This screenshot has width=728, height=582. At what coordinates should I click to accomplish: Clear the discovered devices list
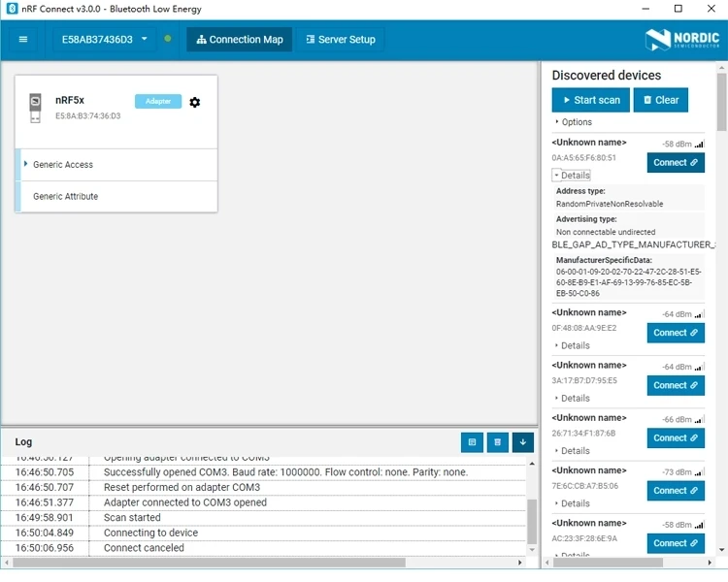click(661, 100)
